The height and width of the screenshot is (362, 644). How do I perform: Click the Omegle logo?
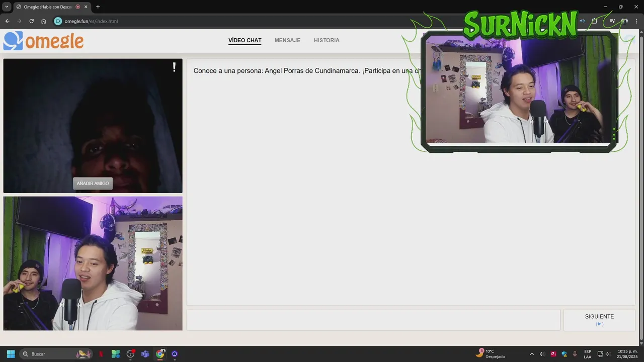pyautogui.click(x=44, y=41)
